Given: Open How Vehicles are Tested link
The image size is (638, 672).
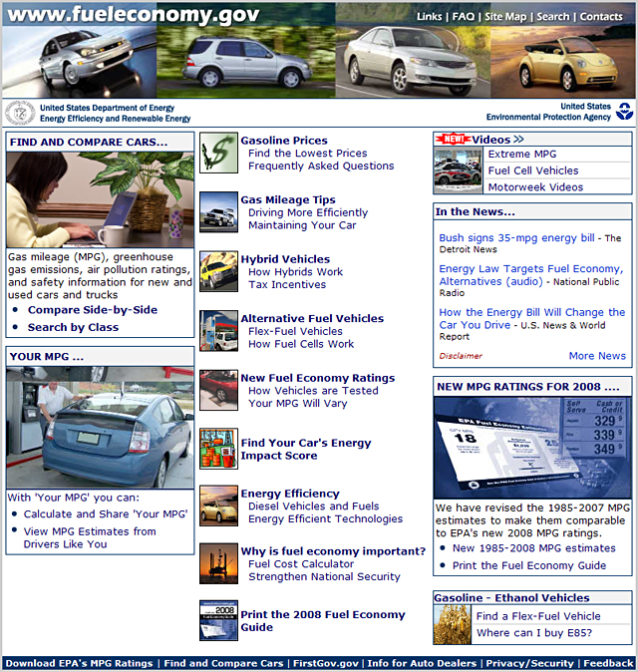Looking at the screenshot, I should tap(313, 391).
